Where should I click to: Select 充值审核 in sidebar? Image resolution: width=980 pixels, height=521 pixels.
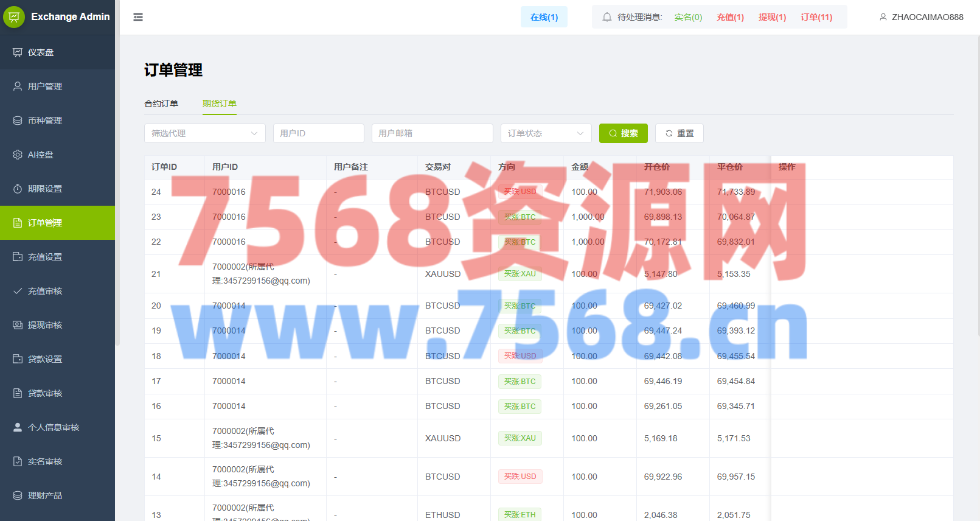(x=44, y=291)
